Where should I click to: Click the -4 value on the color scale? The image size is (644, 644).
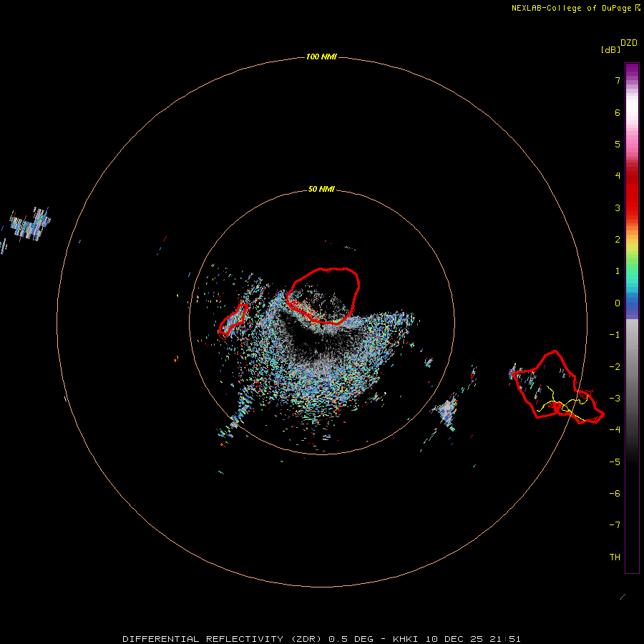(615, 430)
